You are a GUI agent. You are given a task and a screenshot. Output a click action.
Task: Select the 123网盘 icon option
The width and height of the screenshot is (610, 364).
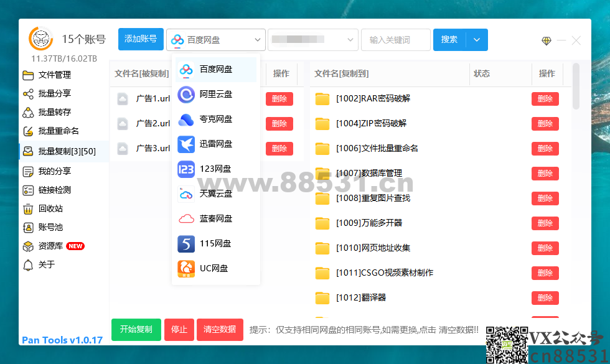tap(187, 169)
